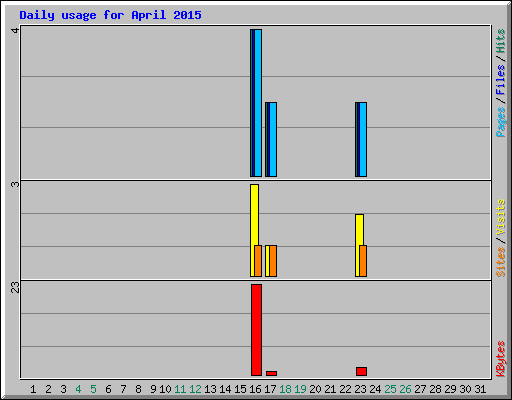The height and width of the screenshot is (400, 512).
Task: Click day "7" on the x-axis
Action: (x=123, y=389)
